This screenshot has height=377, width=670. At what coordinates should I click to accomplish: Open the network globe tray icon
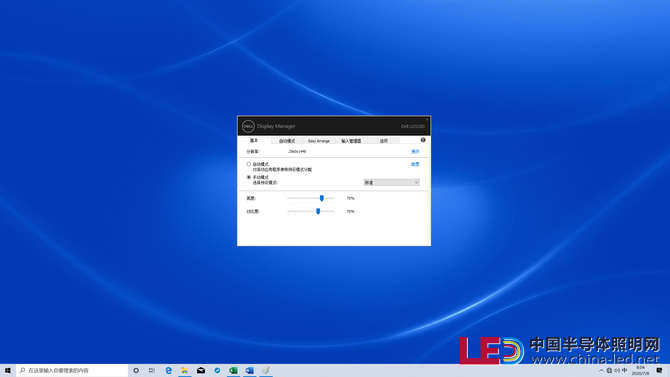pyautogui.click(x=609, y=371)
